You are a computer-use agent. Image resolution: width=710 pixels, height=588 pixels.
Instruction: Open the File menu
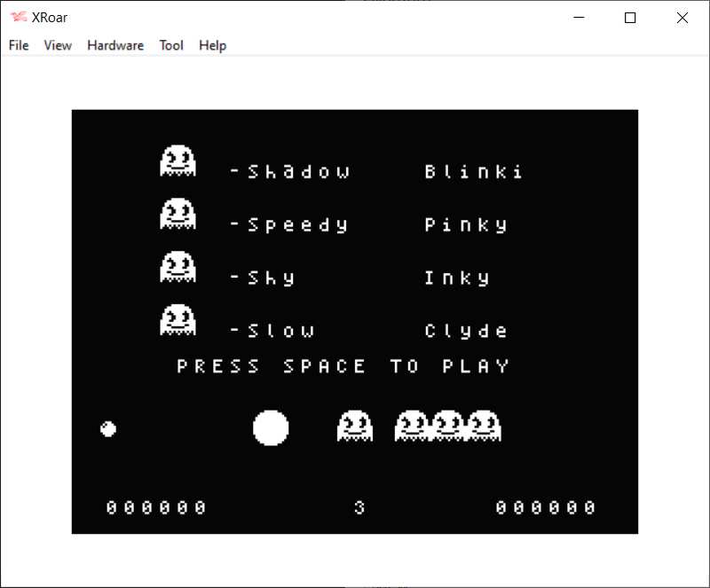18,45
